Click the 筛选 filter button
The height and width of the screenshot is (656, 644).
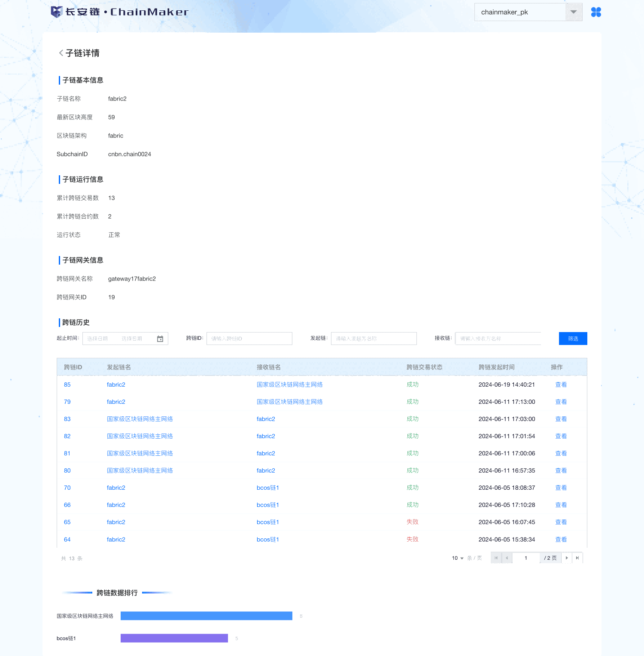[573, 339]
